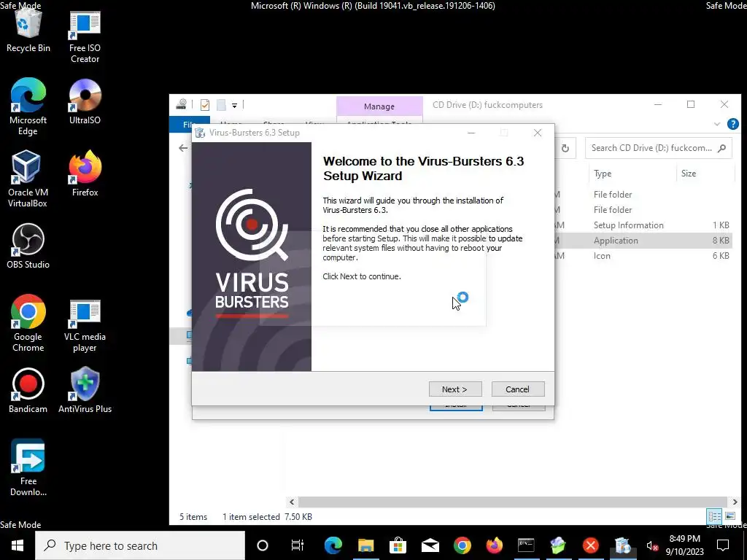Click the muted volume tray icon
The width and height of the screenshot is (747, 560).
coord(651,545)
